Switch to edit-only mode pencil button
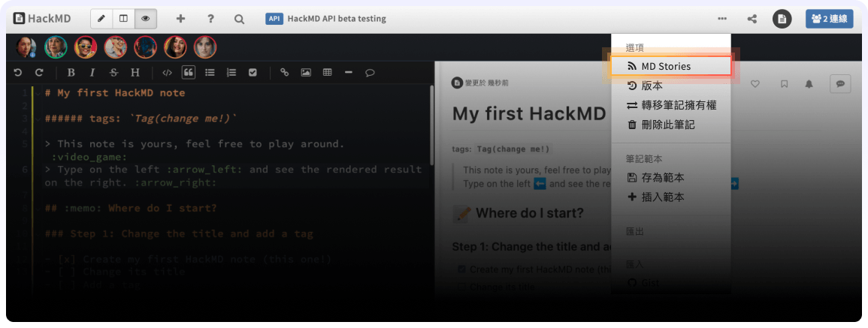The height and width of the screenshot is (328, 868). (x=101, y=18)
